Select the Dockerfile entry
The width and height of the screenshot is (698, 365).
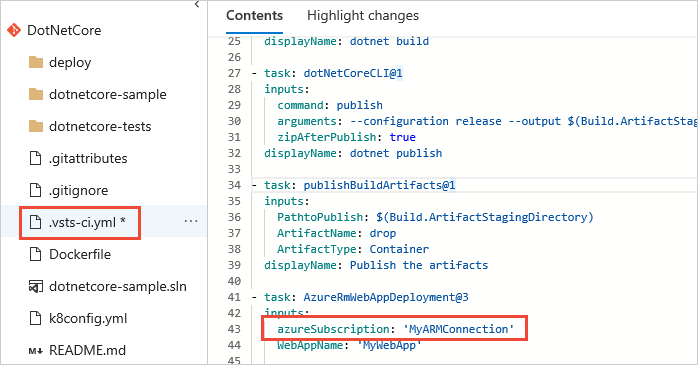(x=80, y=254)
